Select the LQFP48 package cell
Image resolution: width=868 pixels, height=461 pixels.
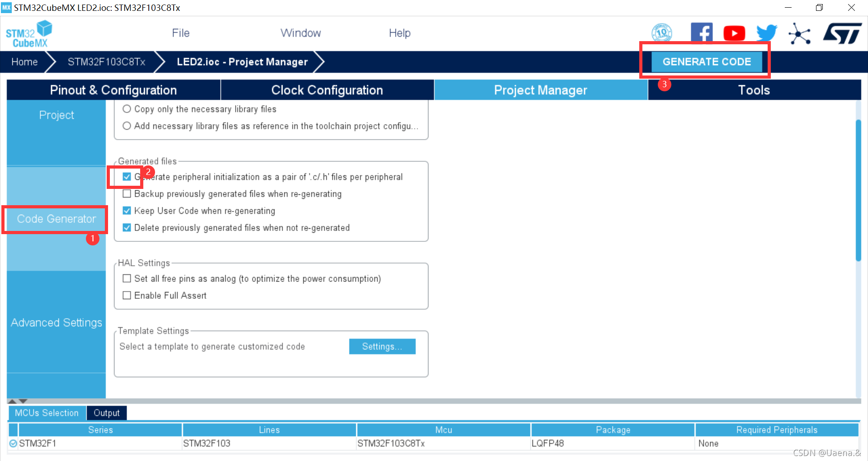click(x=613, y=443)
